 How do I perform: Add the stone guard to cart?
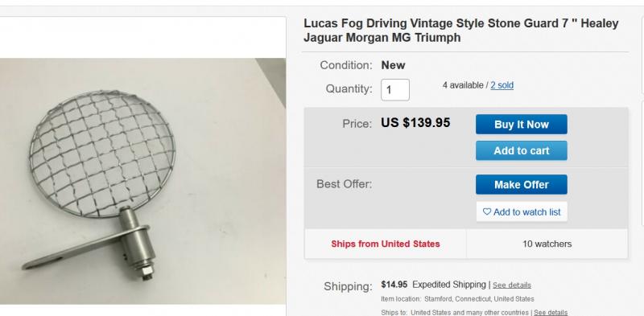coord(521,150)
